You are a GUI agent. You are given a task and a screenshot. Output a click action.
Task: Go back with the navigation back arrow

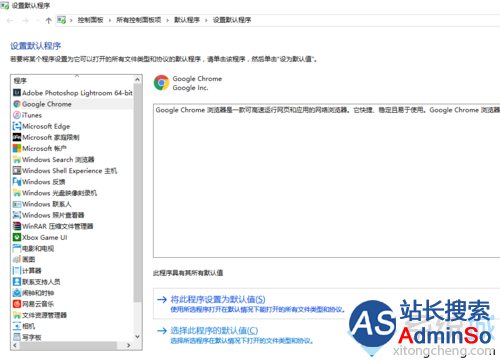coord(10,21)
